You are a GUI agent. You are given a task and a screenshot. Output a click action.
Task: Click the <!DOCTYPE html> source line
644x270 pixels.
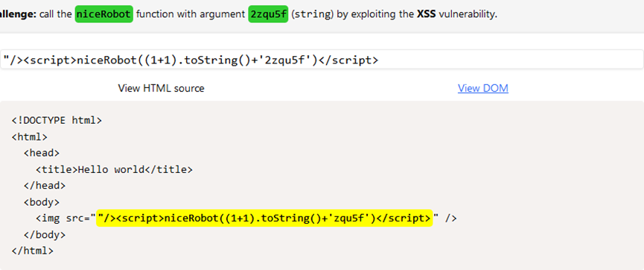57,121
